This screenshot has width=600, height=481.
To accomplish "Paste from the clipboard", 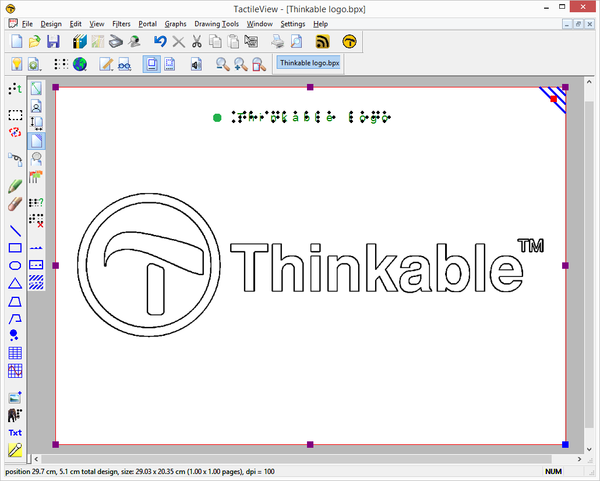I will [233, 41].
